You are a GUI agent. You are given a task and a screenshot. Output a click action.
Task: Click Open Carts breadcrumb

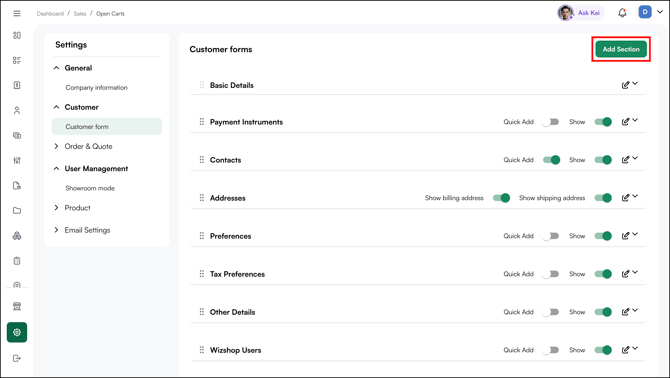click(x=110, y=14)
